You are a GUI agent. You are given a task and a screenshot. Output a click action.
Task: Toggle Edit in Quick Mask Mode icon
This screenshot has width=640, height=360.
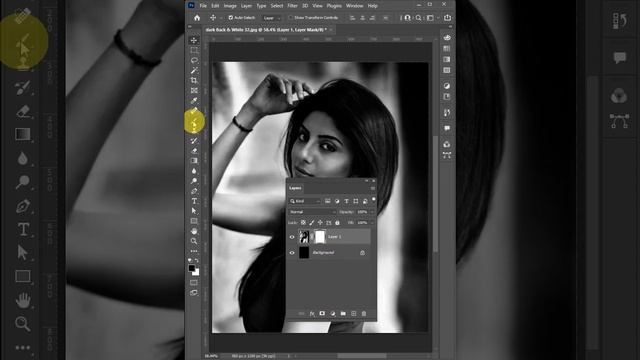(x=194, y=282)
